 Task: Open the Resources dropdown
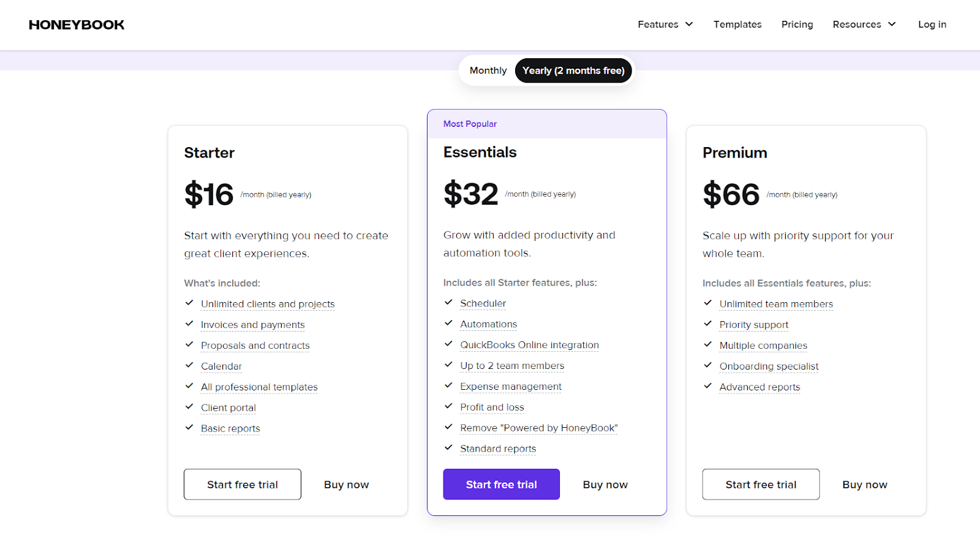pyautogui.click(x=864, y=25)
